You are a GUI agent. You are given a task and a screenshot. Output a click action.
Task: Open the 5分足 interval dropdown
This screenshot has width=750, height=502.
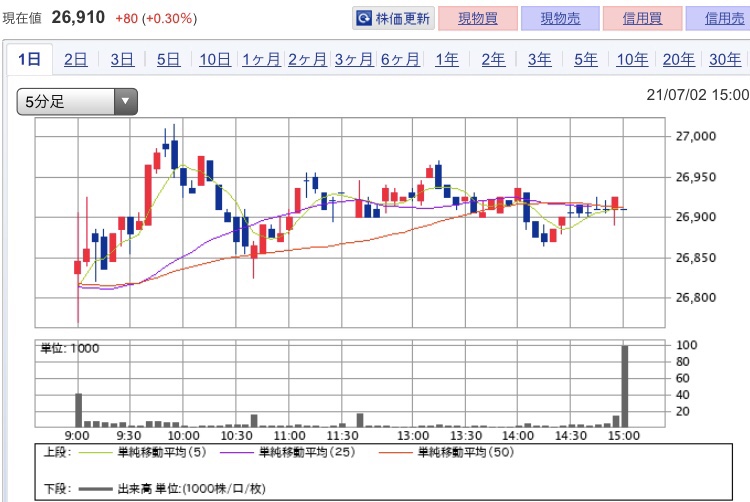click(77, 101)
